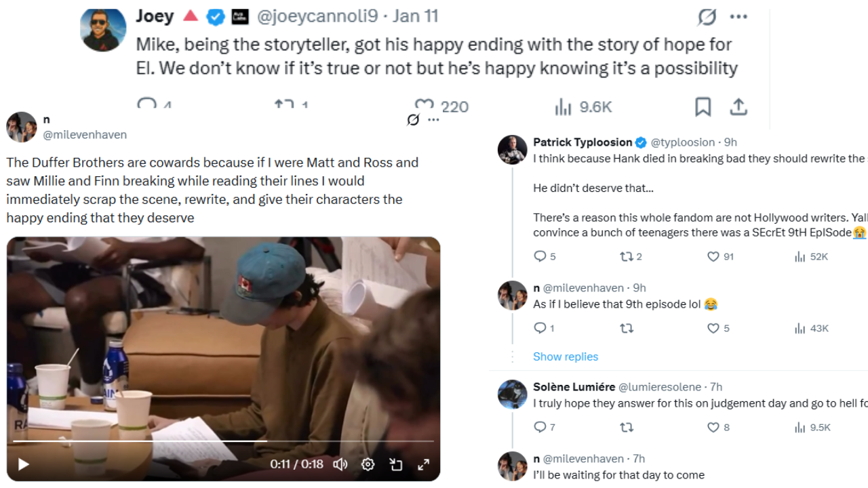Open more options on Joey's tweet
Viewport: 868px width, 488px height.
point(738,17)
